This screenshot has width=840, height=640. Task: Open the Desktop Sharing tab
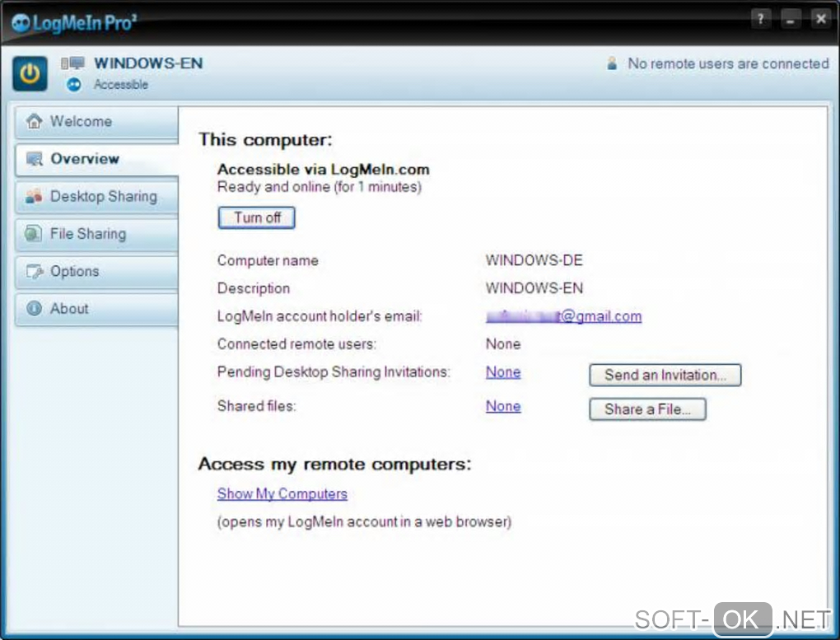pos(96,197)
